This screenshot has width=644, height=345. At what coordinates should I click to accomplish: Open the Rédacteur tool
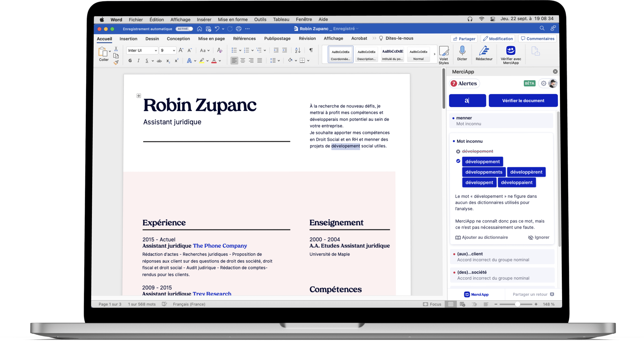coord(484,54)
